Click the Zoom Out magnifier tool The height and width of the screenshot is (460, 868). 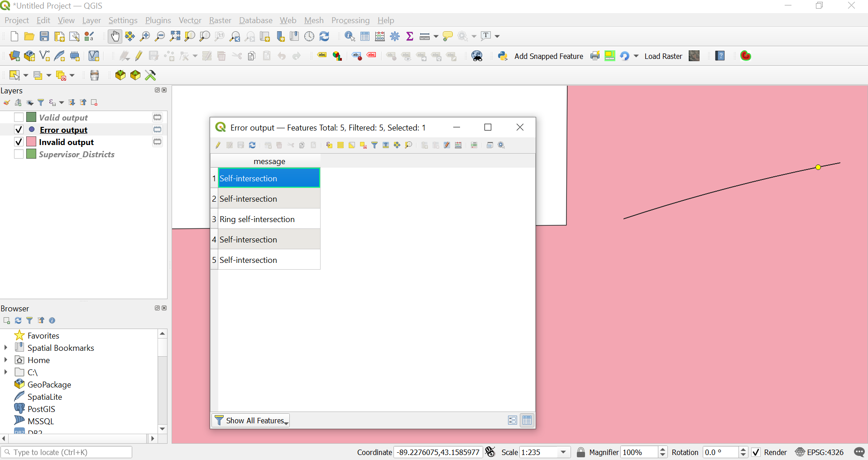pyautogui.click(x=160, y=36)
